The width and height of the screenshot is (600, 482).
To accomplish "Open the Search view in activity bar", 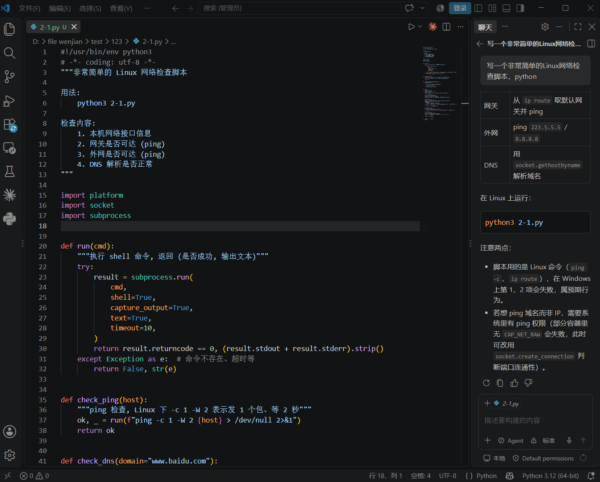I will click(10, 53).
